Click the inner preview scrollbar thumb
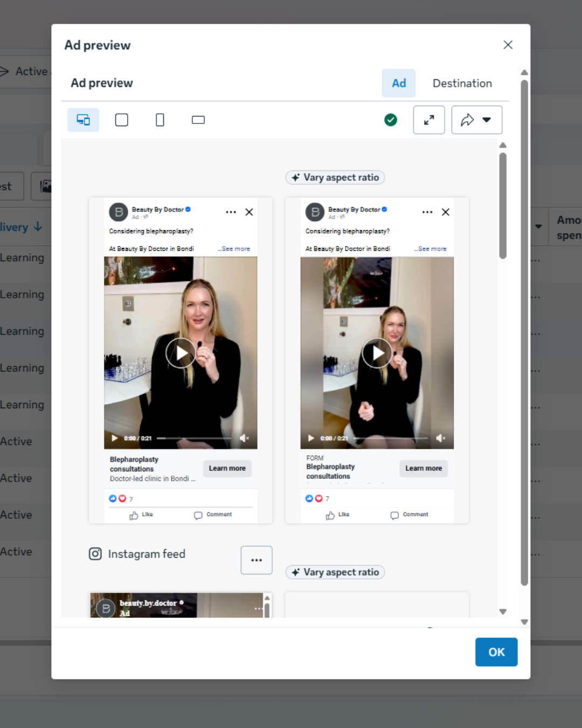Viewport: 582px width, 728px height. tap(503, 205)
